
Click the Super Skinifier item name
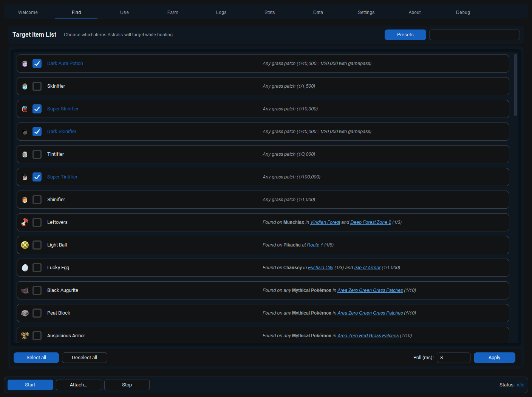63,109
